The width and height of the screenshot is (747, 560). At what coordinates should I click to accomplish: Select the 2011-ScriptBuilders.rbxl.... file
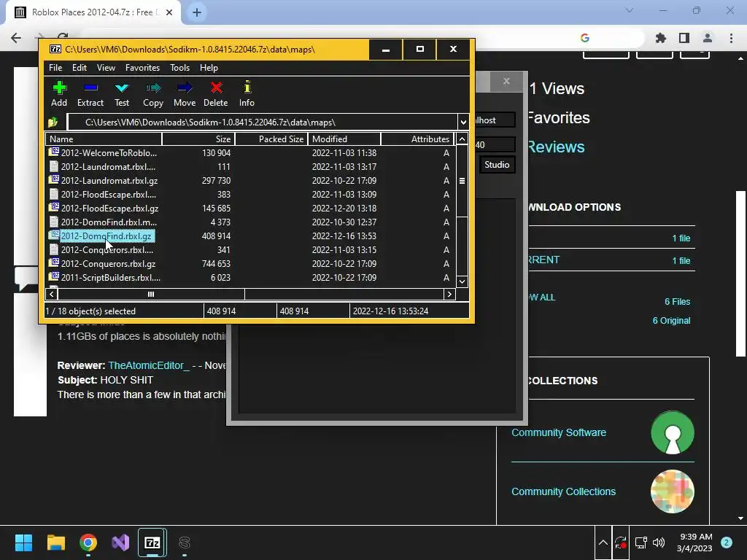click(x=250, y=277)
